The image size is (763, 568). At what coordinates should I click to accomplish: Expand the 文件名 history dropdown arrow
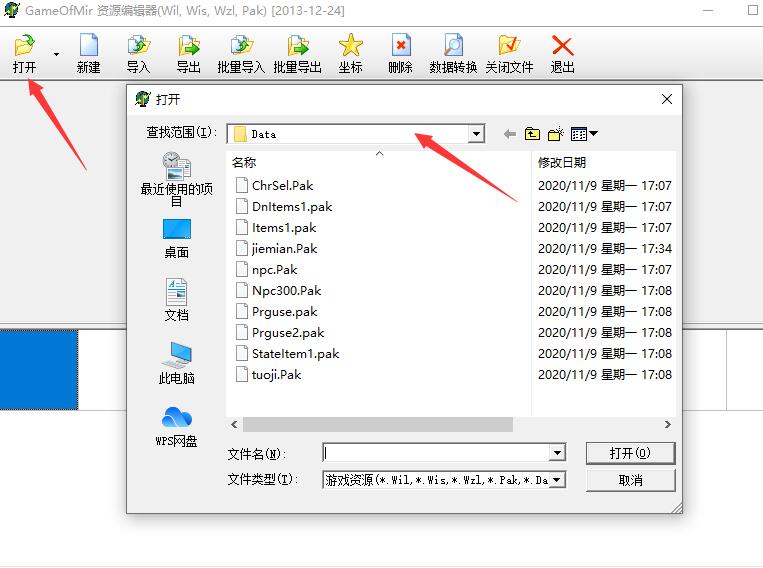(557, 453)
